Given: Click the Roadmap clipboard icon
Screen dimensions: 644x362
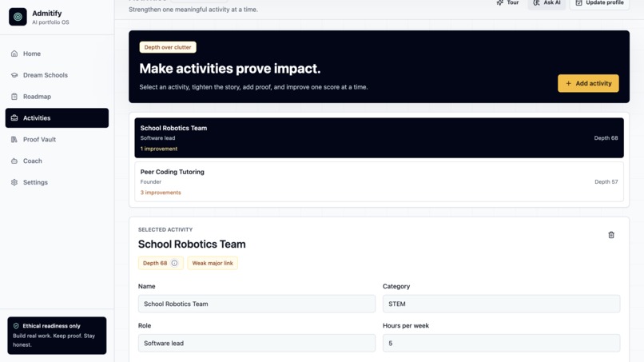Looking at the screenshot, I should (x=14, y=97).
